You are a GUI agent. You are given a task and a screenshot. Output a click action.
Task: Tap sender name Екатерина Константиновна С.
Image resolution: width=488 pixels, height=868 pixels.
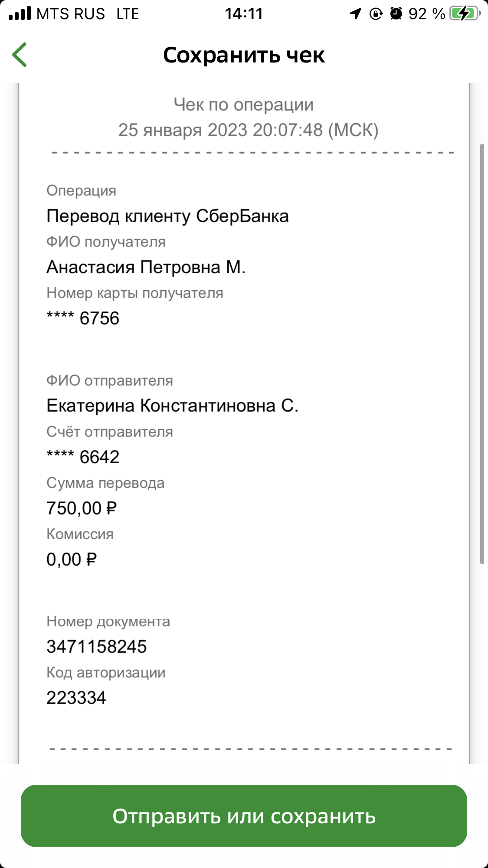click(173, 406)
